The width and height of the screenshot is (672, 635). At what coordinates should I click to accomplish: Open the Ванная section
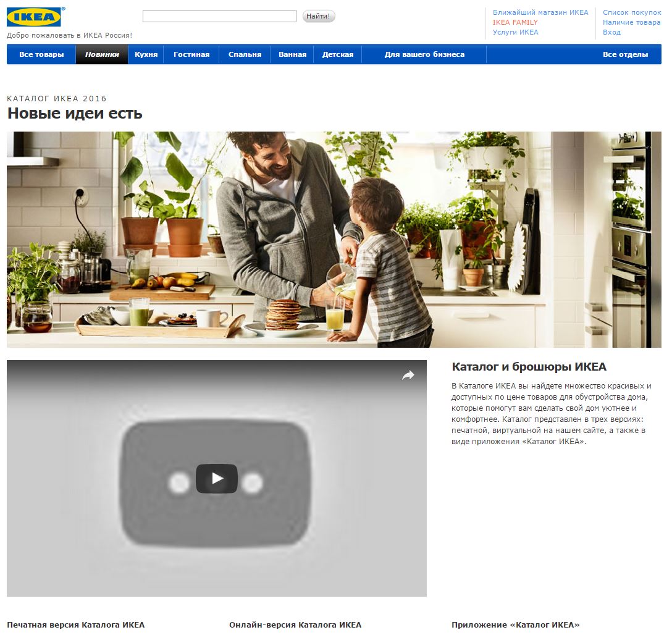coord(292,54)
